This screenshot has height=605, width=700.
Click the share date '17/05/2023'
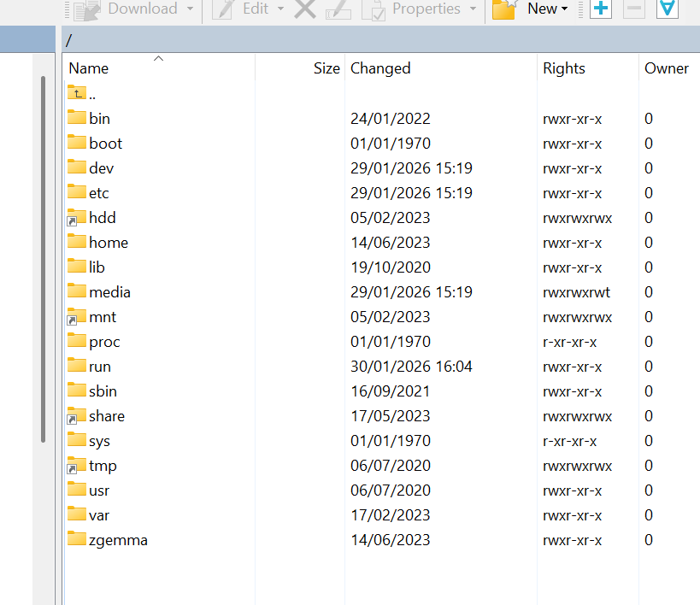391,416
